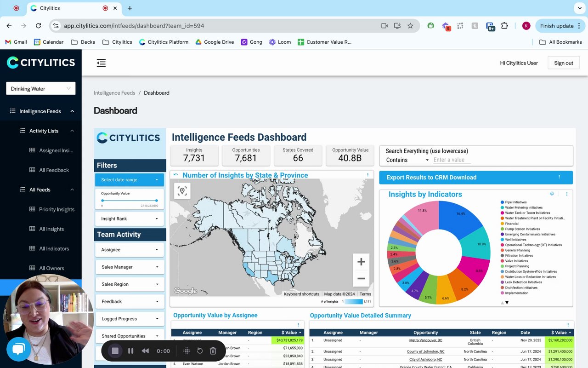This screenshot has height=368, width=588.
Task: Open the Sales Region filter dropdown
Action: tap(130, 284)
